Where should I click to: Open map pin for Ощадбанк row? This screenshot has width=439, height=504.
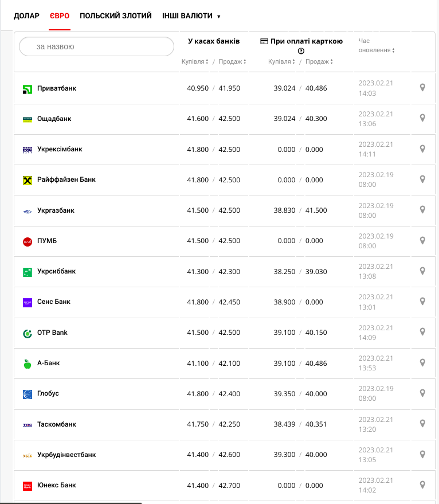pos(422,118)
